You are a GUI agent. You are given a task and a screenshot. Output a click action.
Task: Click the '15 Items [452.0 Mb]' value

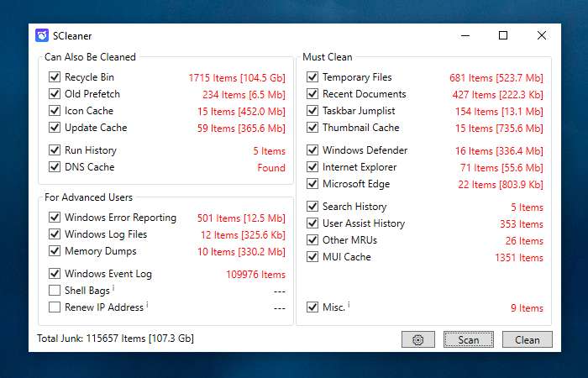242,112
